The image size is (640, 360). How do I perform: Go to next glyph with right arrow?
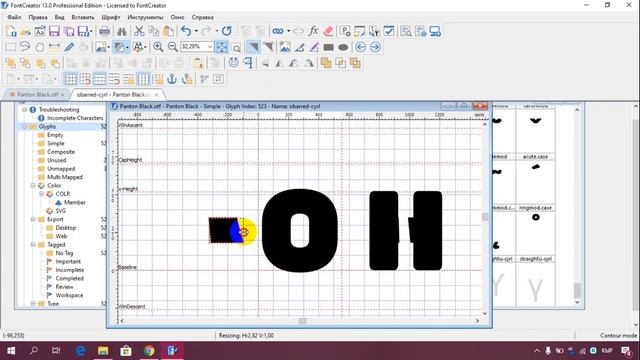click(375, 47)
